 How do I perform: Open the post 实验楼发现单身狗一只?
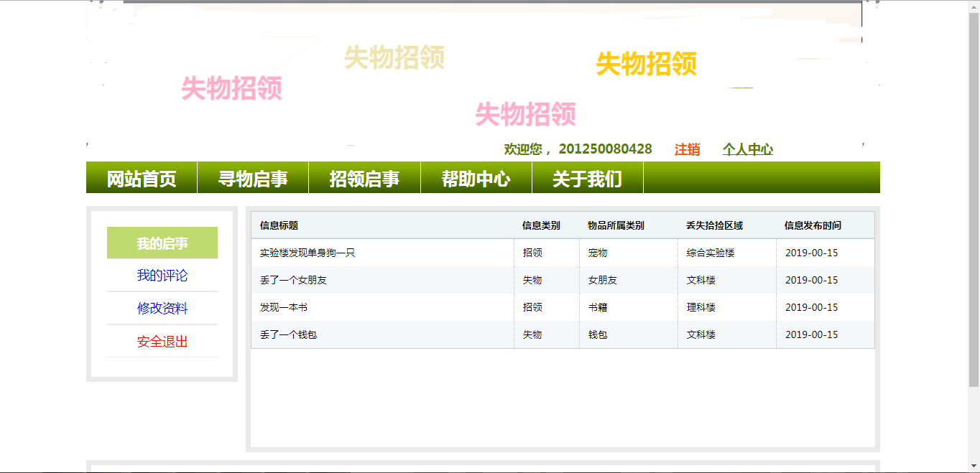pyautogui.click(x=308, y=253)
